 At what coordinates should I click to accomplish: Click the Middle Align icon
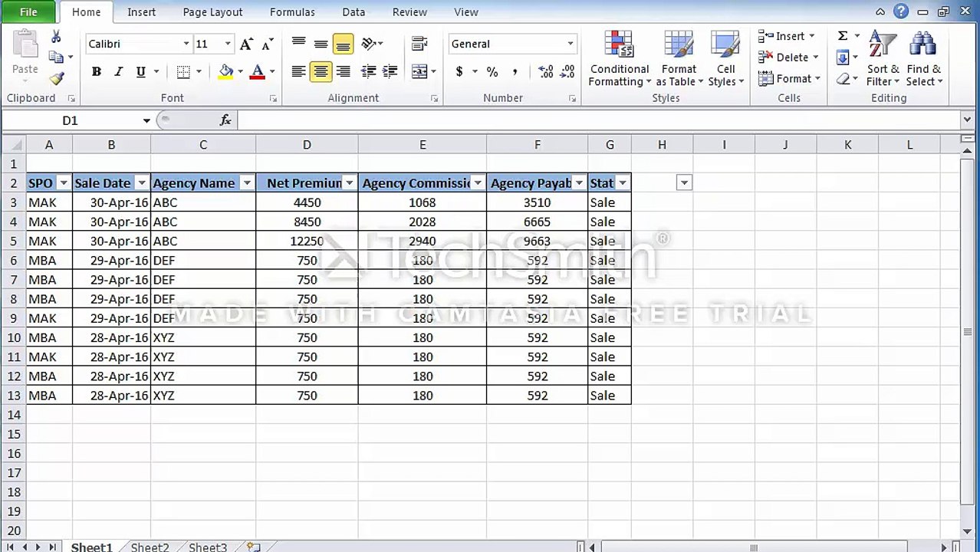pyautogui.click(x=321, y=44)
